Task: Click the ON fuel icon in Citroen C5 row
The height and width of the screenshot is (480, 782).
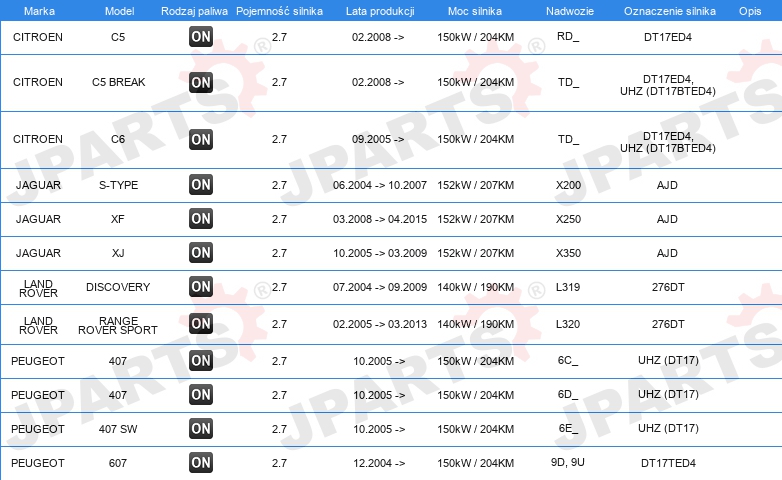Action: 201,37
